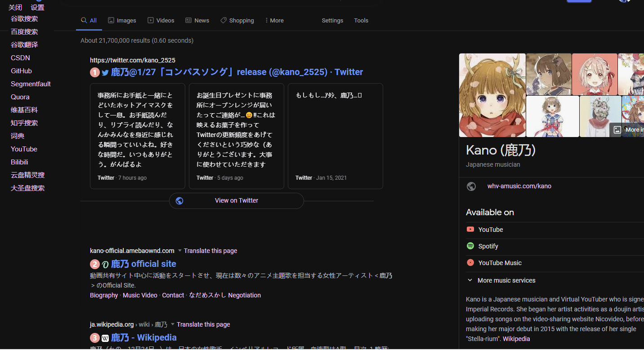Open the 鹿乃 official site link
This screenshot has width=644, height=350.
point(143,264)
